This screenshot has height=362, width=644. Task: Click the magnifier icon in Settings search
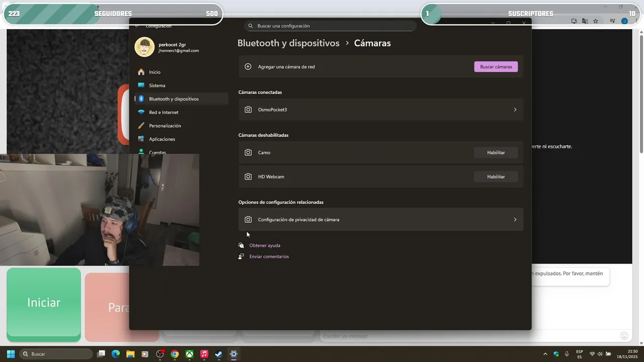pos(251,26)
